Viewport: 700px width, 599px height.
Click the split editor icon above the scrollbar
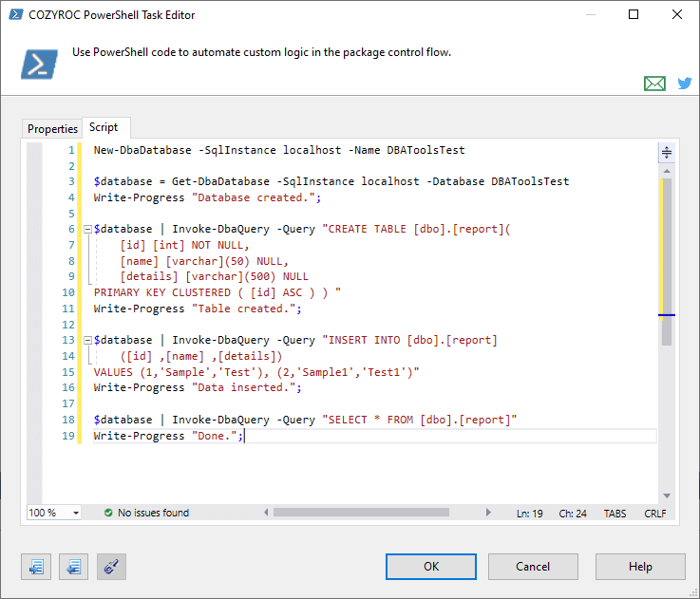[667, 153]
